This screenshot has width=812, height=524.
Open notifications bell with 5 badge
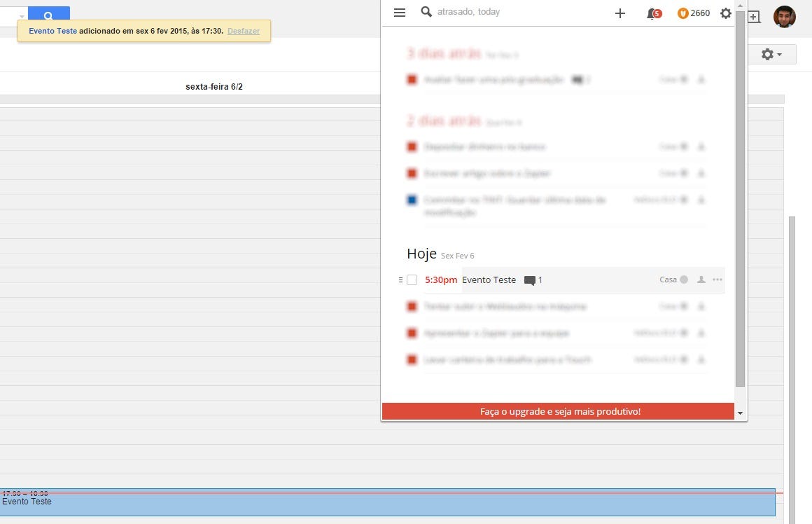click(x=654, y=13)
